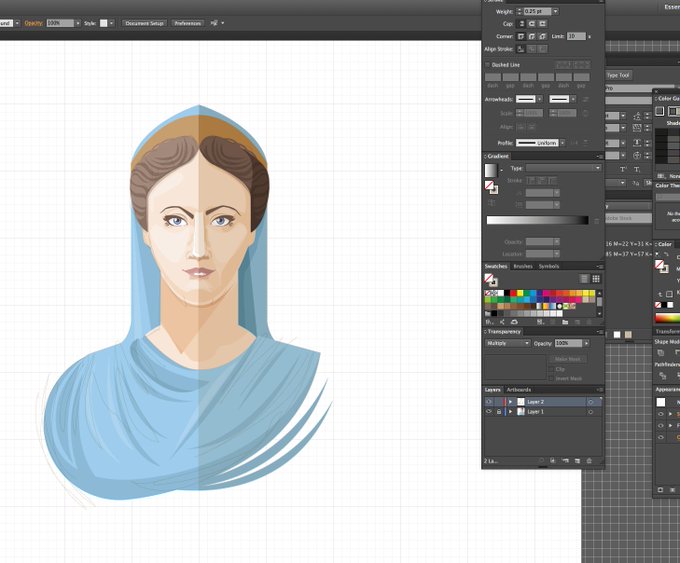Open the Style dropdown in control bar
Image resolution: width=680 pixels, height=563 pixels.
pyautogui.click(x=111, y=23)
